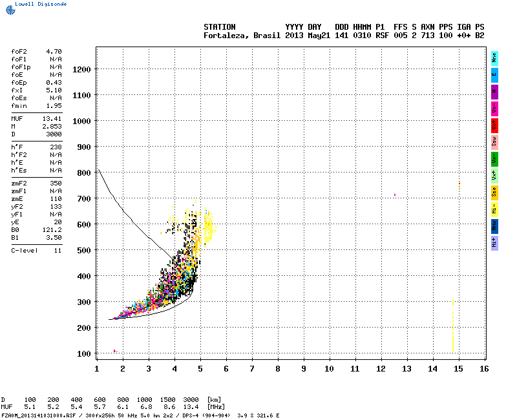Select the navy NNW legend swatch
This screenshot has width=517, height=420.
[x=494, y=227]
